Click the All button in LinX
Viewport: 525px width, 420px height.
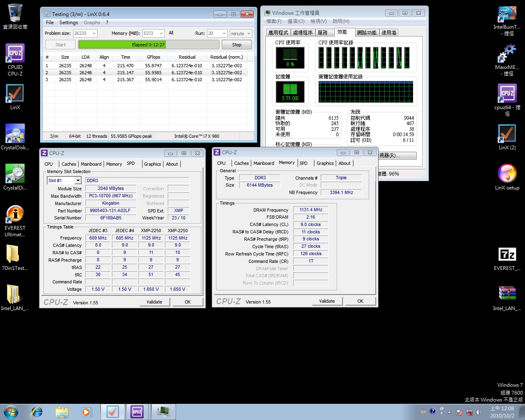pos(171,33)
